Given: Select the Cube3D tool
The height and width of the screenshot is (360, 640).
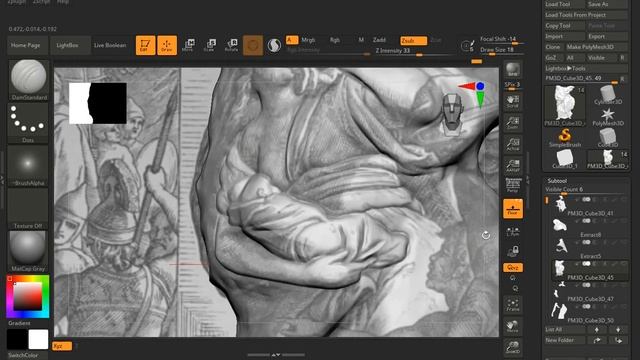Looking at the screenshot, I should [608, 138].
